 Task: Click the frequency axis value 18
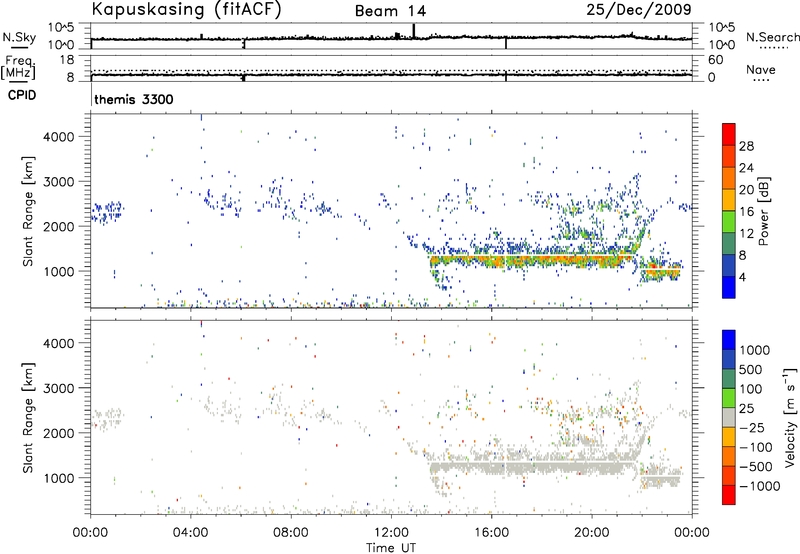67,60
